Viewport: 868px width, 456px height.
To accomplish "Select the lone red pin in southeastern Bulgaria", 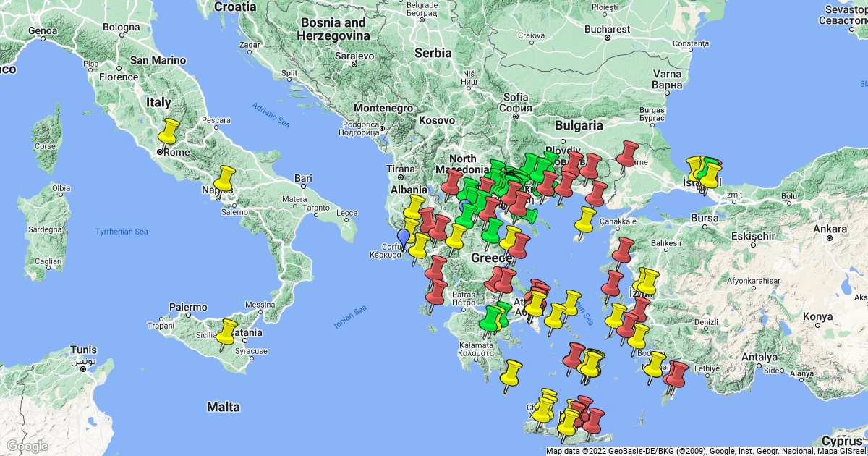I will (x=627, y=153).
